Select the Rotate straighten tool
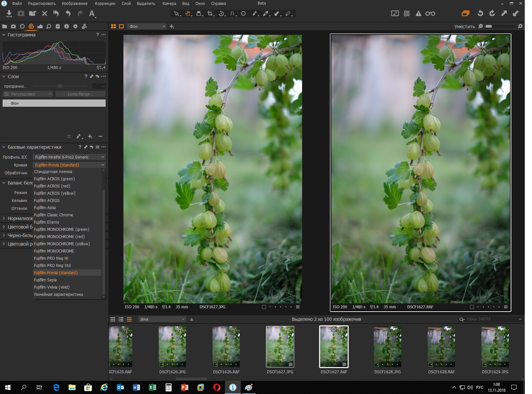This screenshot has height=394, width=532. click(x=222, y=13)
